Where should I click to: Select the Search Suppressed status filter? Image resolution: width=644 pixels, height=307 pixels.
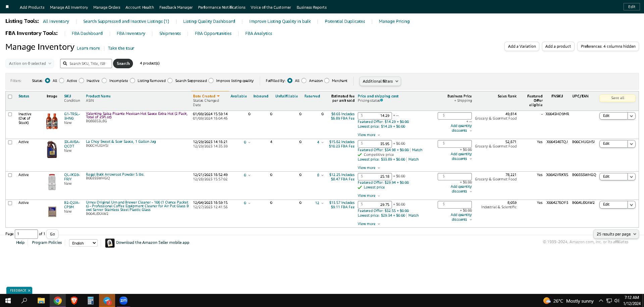[170, 81]
